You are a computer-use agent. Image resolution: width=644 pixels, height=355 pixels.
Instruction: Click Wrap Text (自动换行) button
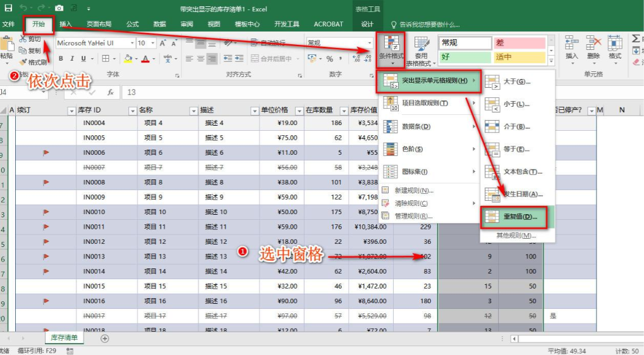click(268, 43)
